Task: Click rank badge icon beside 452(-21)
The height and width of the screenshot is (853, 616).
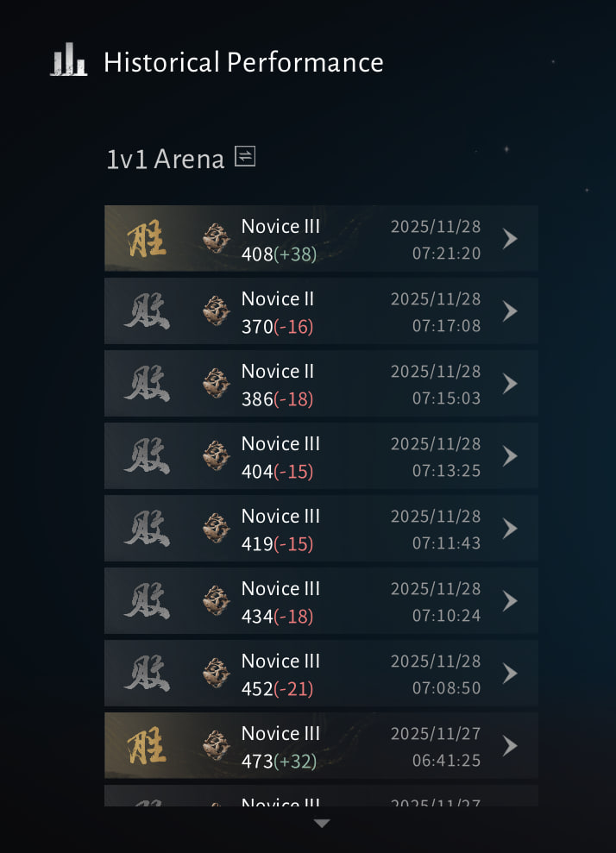Action: [x=216, y=673]
